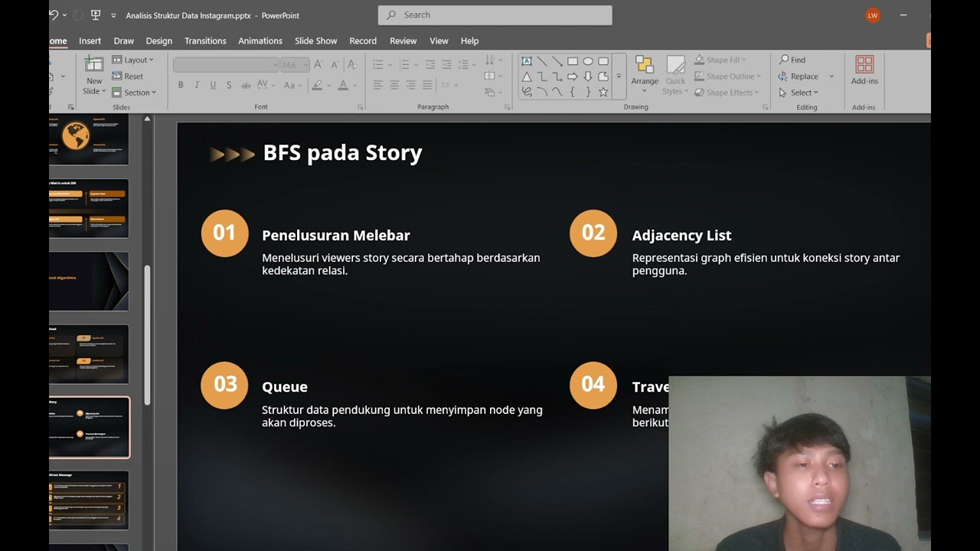Viewport: 980px width, 551px height.
Task: Open the font name combo box
Action: pyautogui.click(x=225, y=65)
